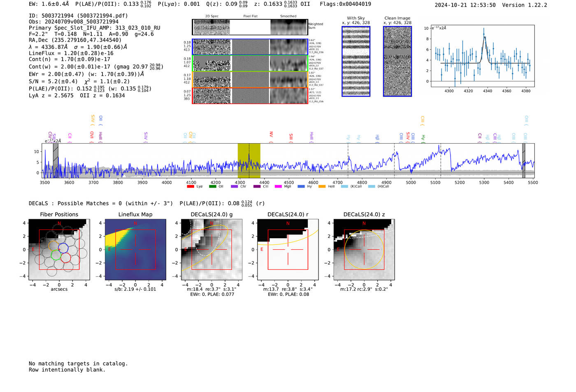The width and height of the screenshot is (576, 392).
Task: Click the 's/b: 2.19 +/- 0.101' caption
Action: coord(135,289)
